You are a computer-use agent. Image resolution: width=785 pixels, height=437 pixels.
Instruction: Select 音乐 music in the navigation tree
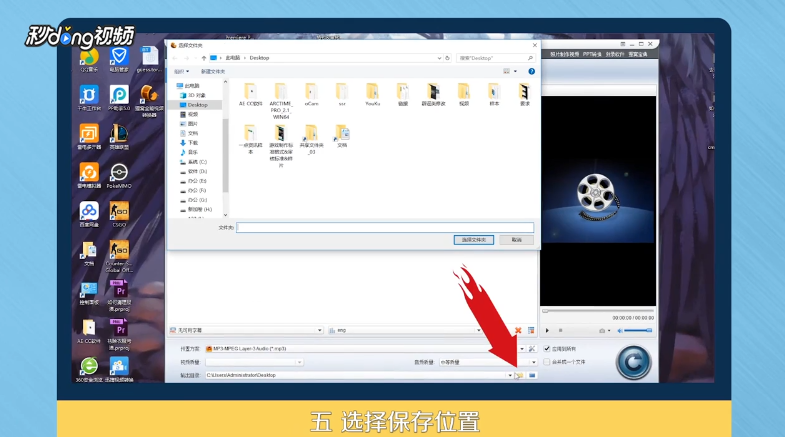pos(193,152)
